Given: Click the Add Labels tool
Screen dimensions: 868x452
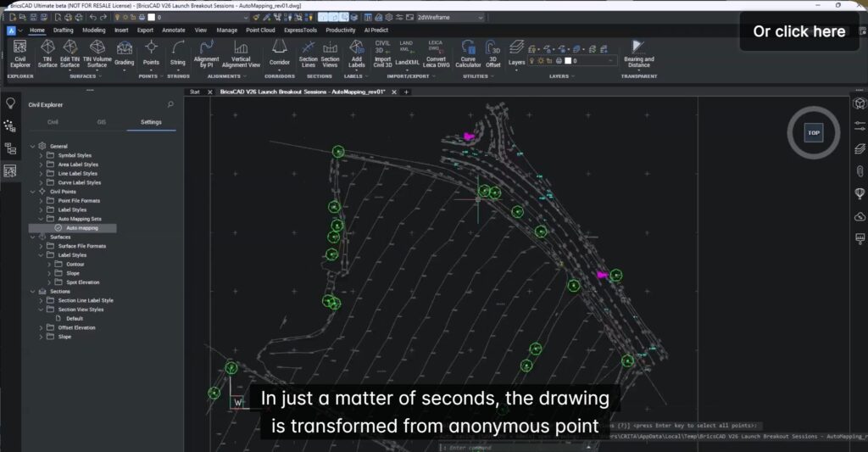Looking at the screenshot, I should click(x=357, y=53).
